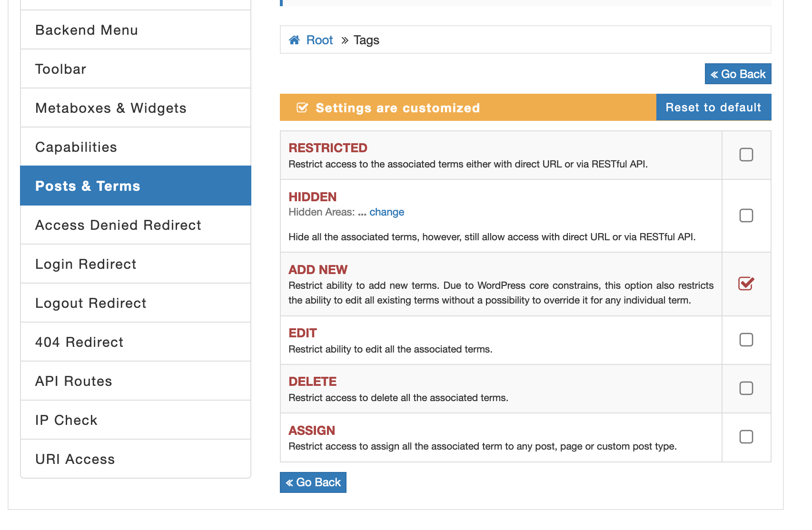Screen dimensions: 812x530
Task: Click the checkmark icon on the customized settings banner
Action: [x=301, y=108]
